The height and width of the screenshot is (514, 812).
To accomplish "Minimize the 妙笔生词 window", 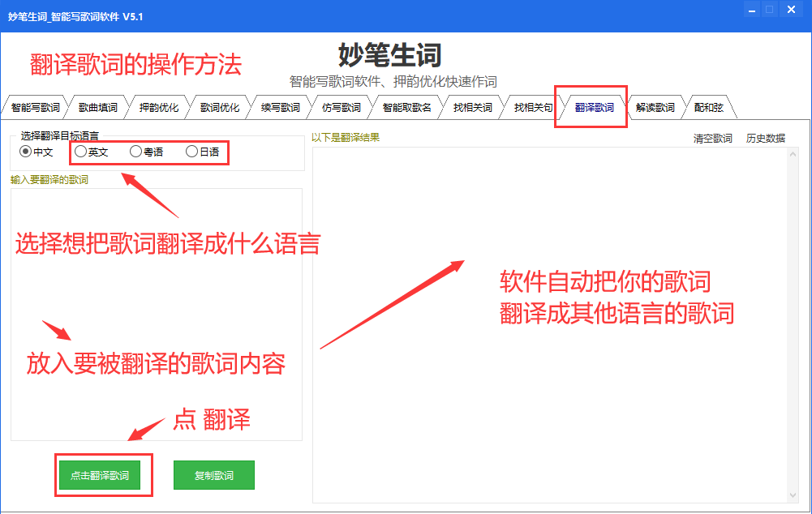I will [x=752, y=9].
